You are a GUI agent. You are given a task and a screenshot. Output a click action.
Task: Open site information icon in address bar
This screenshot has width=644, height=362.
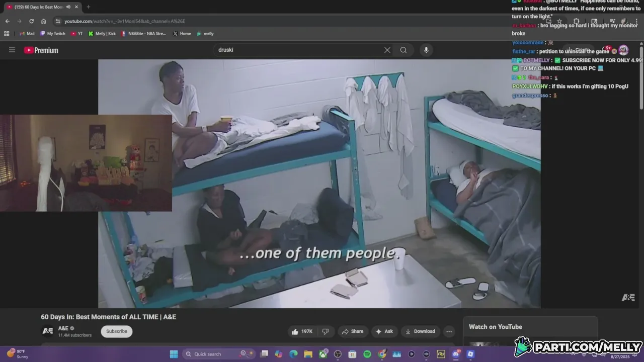pyautogui.click(x=58, y=21)
